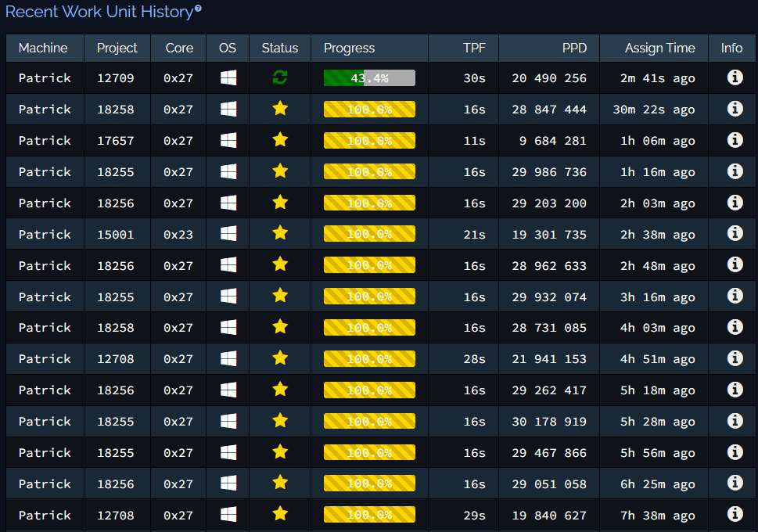Click the project number 17657
This screenshot has height=532, width=758.
click(116, 141)
